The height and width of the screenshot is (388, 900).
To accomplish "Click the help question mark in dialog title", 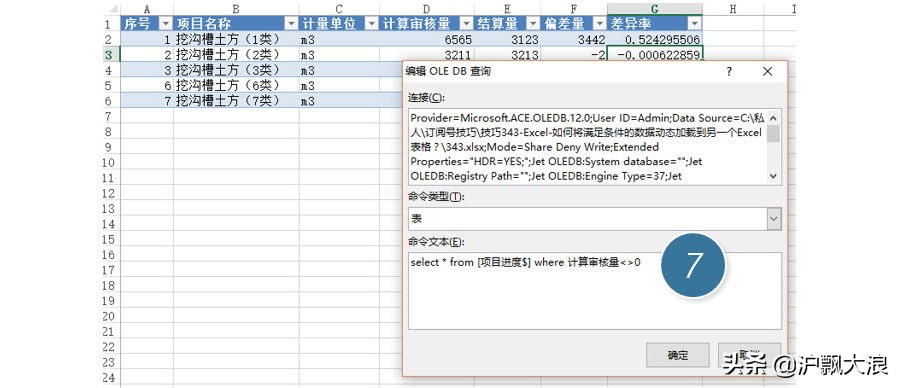I will click(x=729, y=72).
